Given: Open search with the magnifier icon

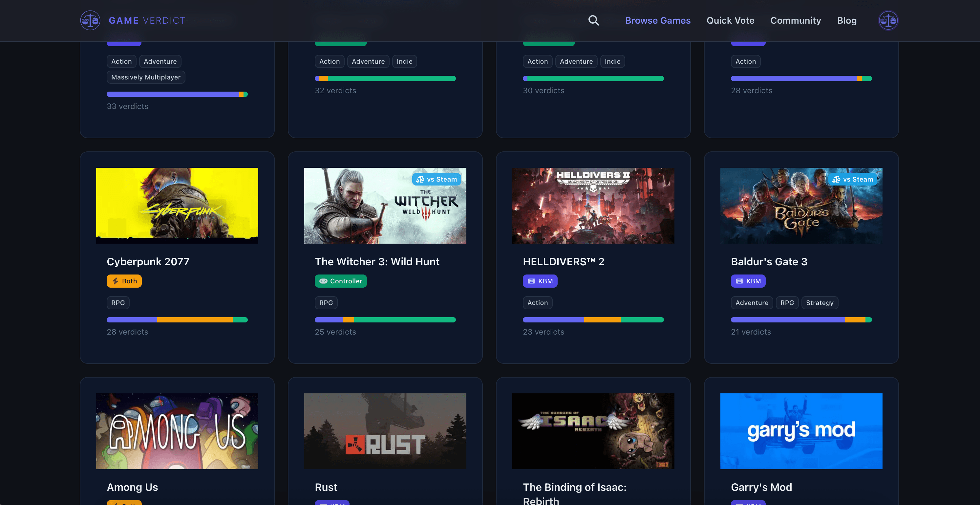Looking at the screenshot, I should click(x=593, y=21).
